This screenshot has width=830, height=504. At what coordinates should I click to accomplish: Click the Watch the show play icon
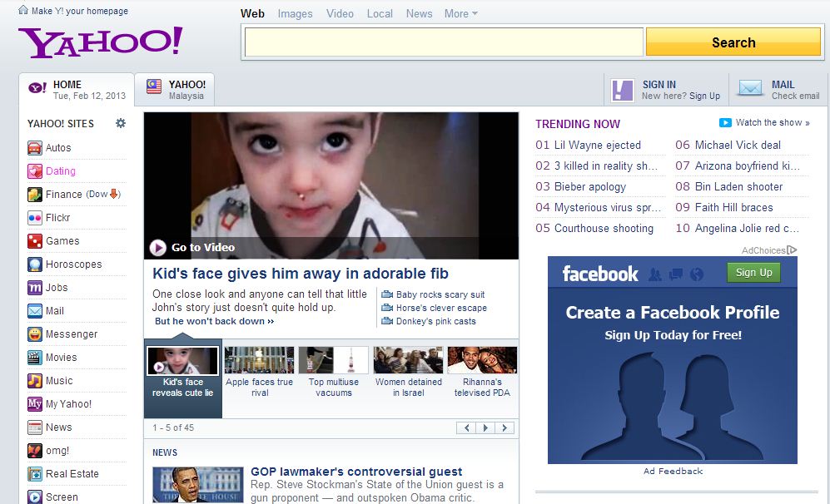coord(724,123)
